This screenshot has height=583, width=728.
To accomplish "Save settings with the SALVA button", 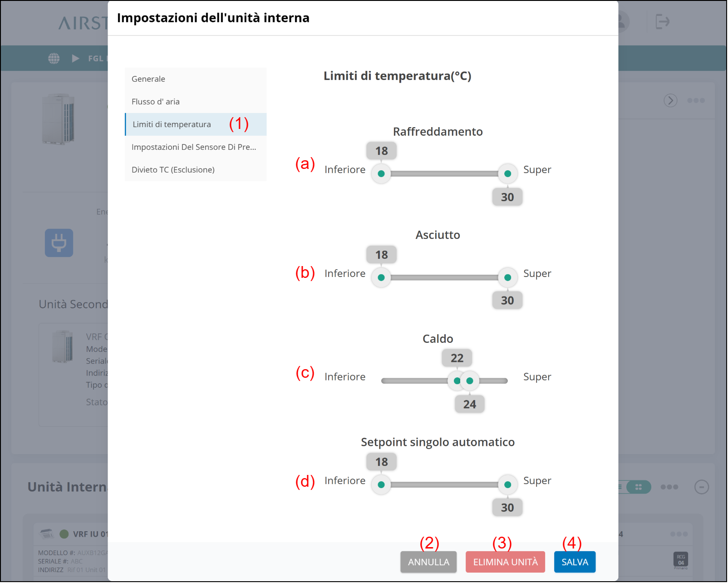I will coord(575,562).
